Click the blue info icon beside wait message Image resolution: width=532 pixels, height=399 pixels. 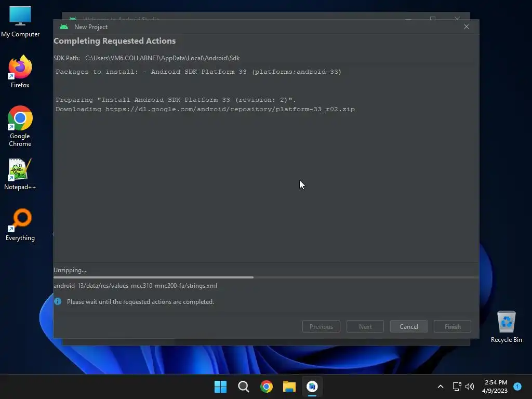58,301
